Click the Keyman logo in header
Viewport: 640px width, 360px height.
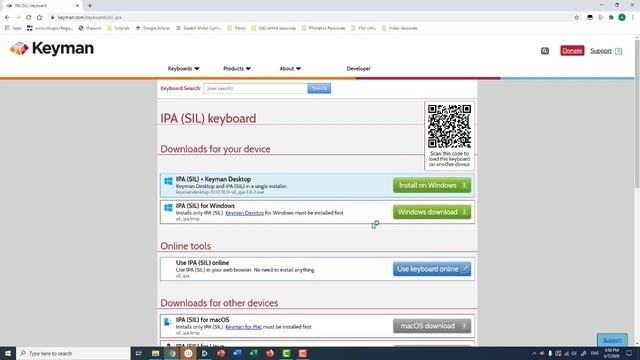point(52,48)
